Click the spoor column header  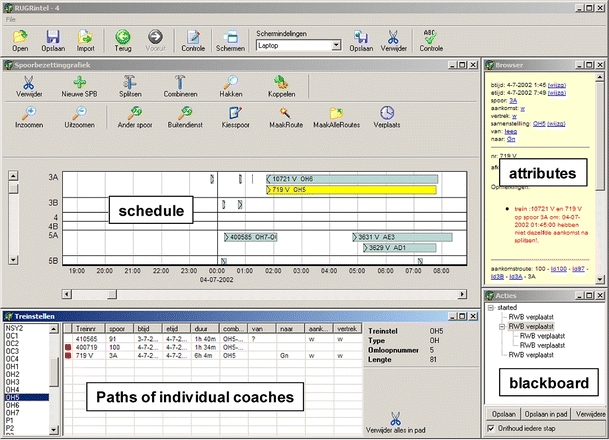tap(119, 329)
